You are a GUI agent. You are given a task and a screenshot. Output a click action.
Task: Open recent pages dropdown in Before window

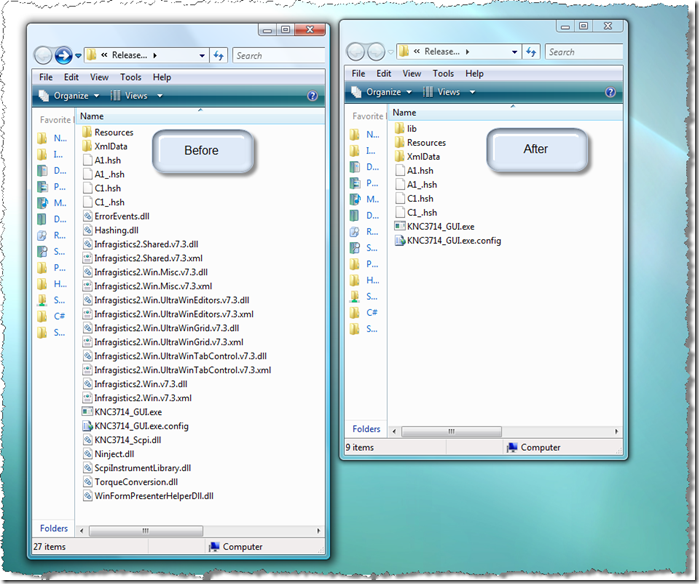[x=78, y=56]
